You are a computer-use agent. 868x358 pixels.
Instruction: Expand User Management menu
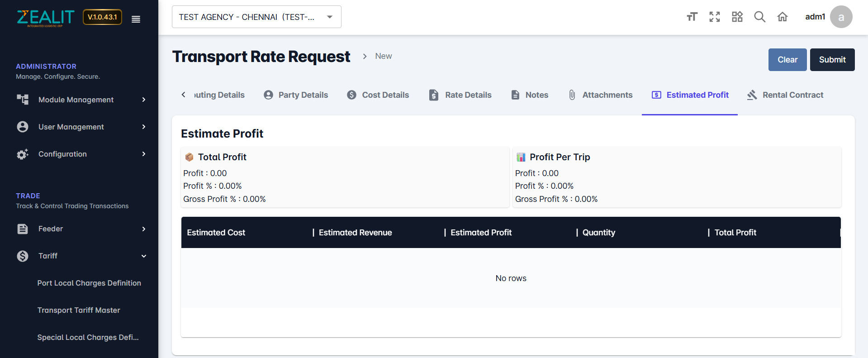[81, 127]
